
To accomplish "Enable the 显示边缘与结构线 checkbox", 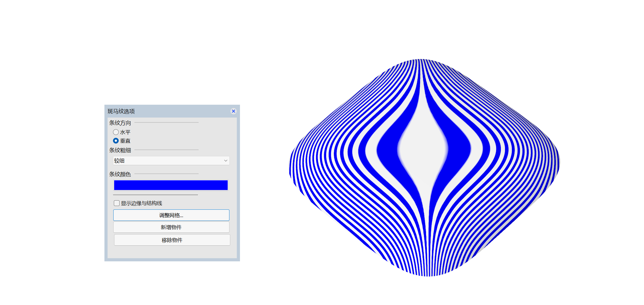I will coord(117,203).
